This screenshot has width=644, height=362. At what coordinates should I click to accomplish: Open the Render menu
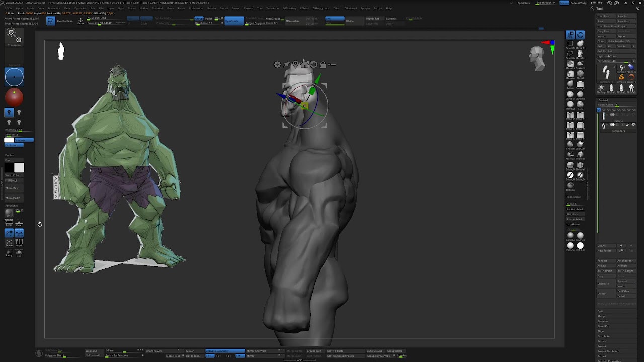coord(211,8)
